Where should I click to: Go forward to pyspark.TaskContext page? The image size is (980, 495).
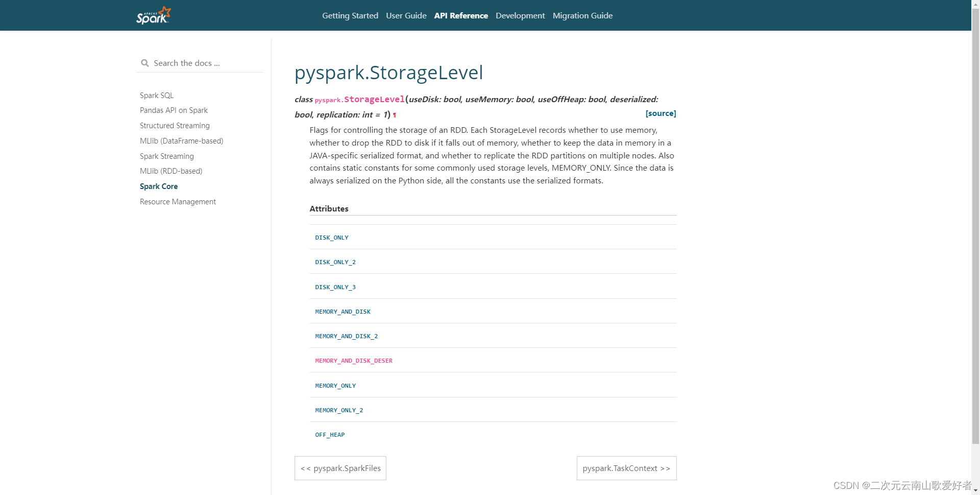pyautogui.click(x=626, y=468)
